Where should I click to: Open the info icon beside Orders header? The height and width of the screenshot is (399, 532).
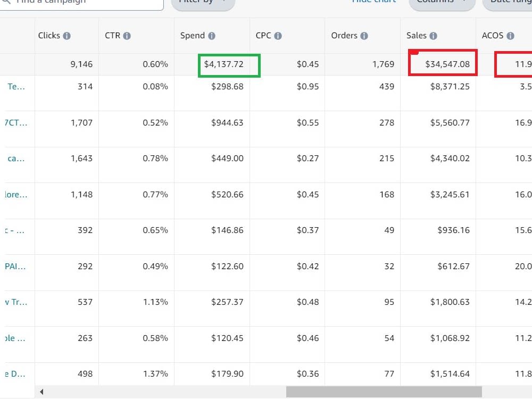click(x=364, y=36)
